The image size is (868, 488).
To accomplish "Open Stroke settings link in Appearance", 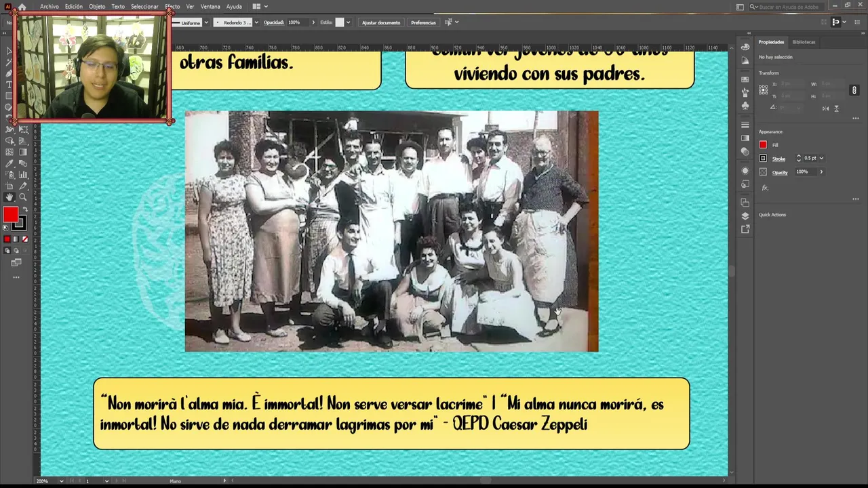I will tap(778, 159).
